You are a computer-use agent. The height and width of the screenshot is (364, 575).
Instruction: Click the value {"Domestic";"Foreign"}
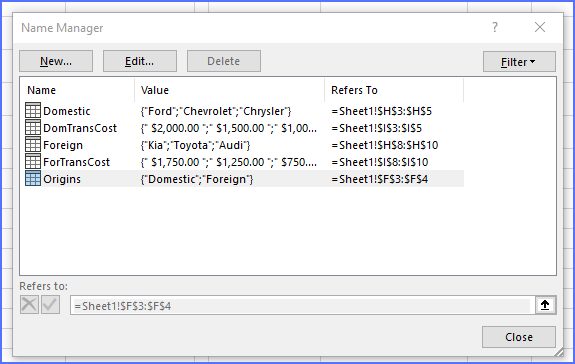pyautogui.click(x=197, y=179)
